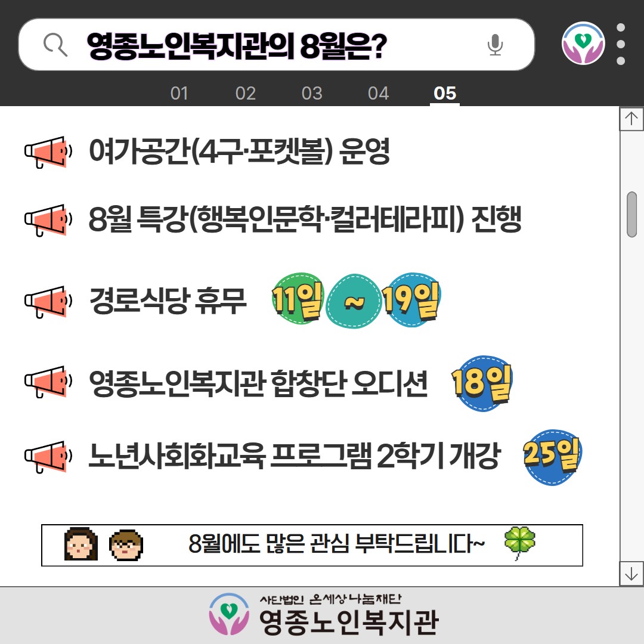The height and width of the screenshot is (644, 644).
Task: Switch to tab 03
Action: (x=312, y=93)
